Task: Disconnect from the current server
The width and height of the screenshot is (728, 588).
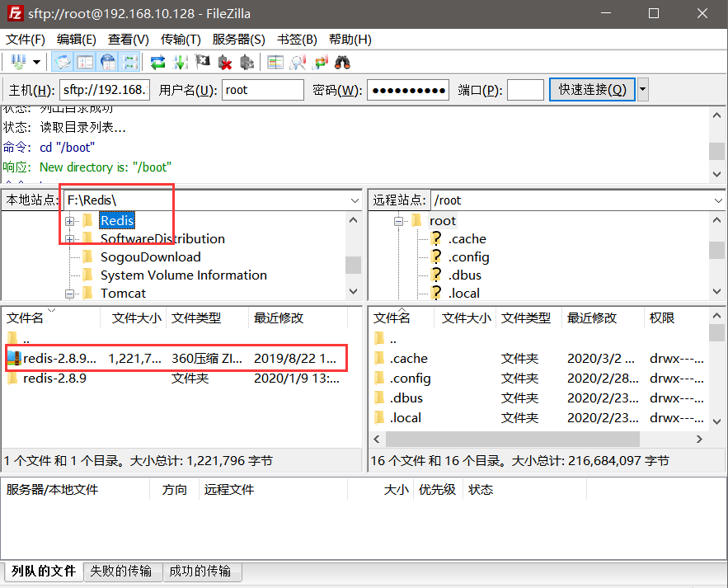Action: [x=225, y=62]
